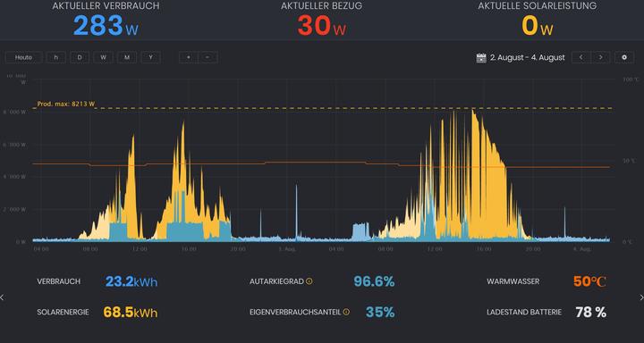The width and height of the screenshot is (644, 343).
Task: Click the 96.6% Autarkiegrad value
Action: [x=374, y=282]
